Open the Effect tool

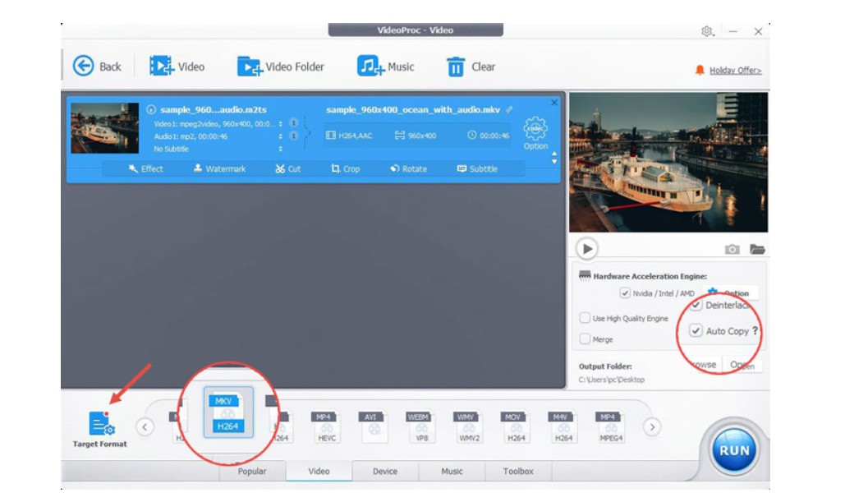146,168
